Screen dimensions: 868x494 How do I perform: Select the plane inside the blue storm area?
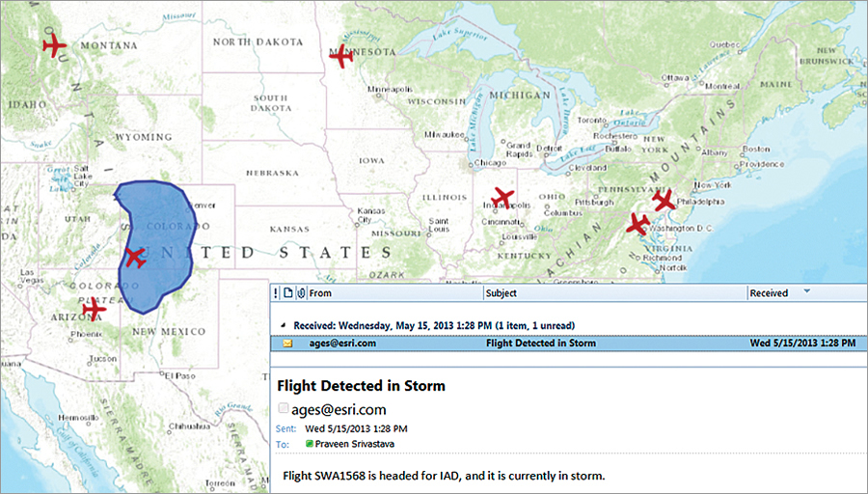coord(134,259)
